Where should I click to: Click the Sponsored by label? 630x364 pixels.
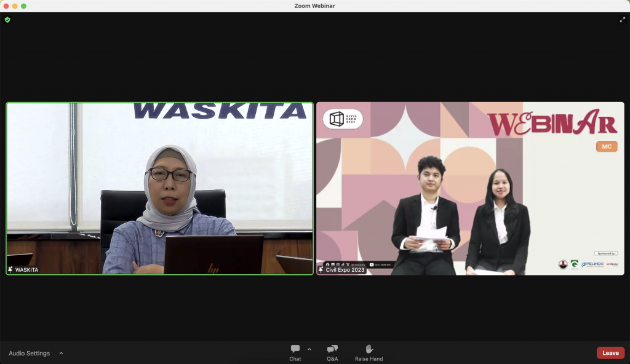(x=606, y=253)
